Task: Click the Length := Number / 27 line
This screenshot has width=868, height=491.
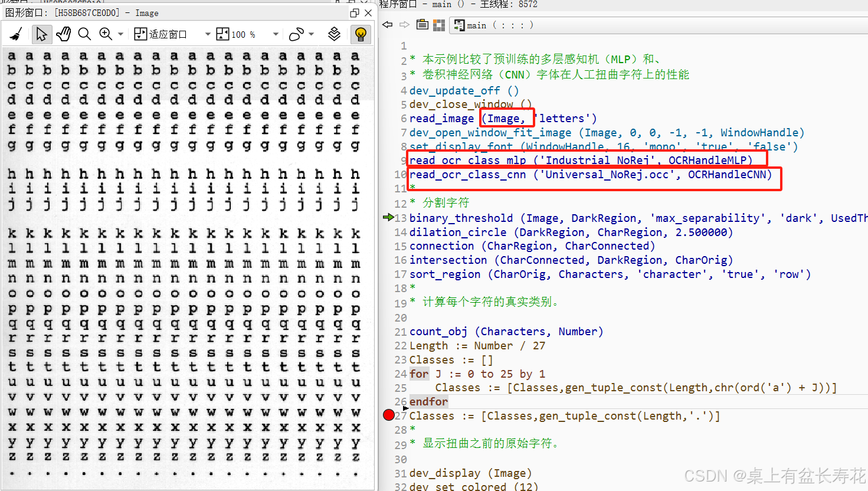Action: tap(477, 346)
